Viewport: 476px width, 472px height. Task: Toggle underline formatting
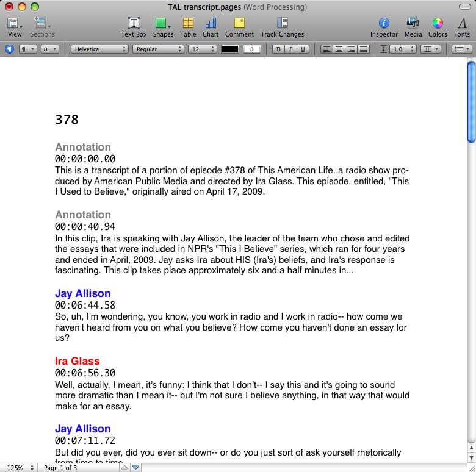point(303,49)
